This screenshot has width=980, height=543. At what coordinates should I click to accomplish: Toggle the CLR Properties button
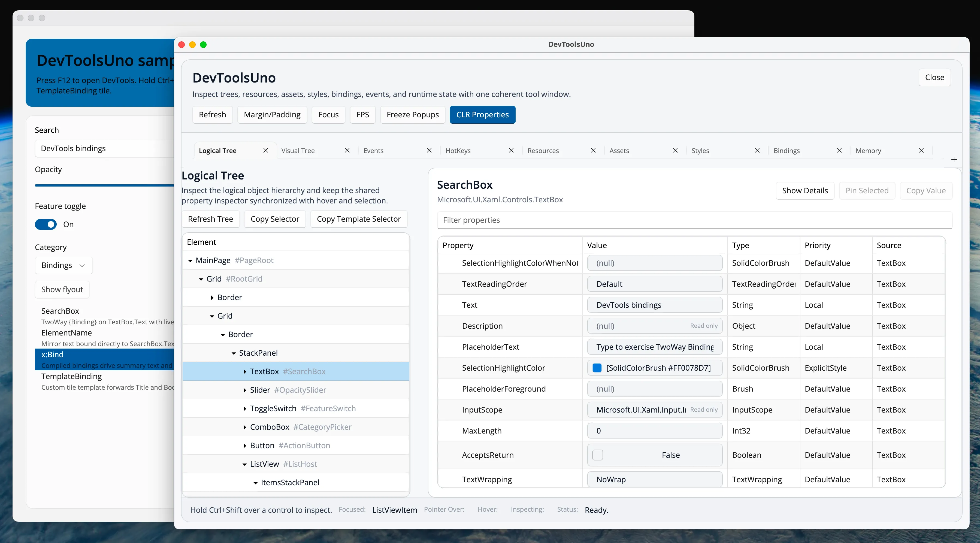point(482,115)
